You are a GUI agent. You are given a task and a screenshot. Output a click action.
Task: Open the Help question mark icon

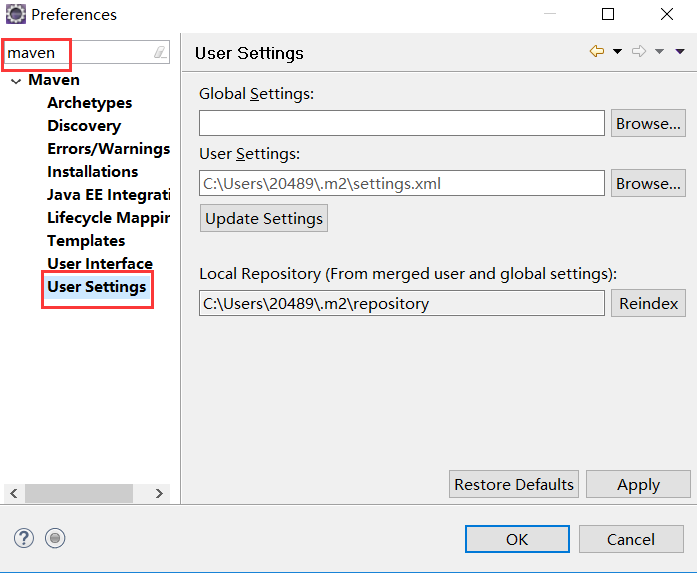(24, 538)
